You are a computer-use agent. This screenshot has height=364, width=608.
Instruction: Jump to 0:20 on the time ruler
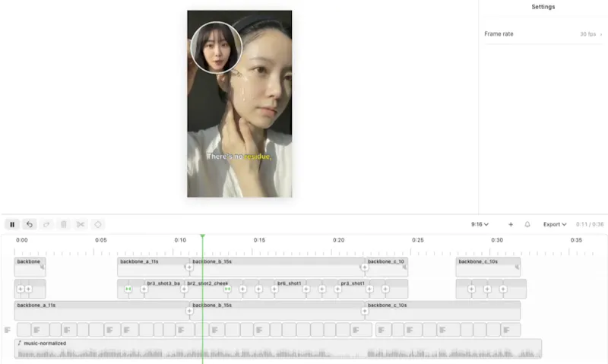point(338,240)
